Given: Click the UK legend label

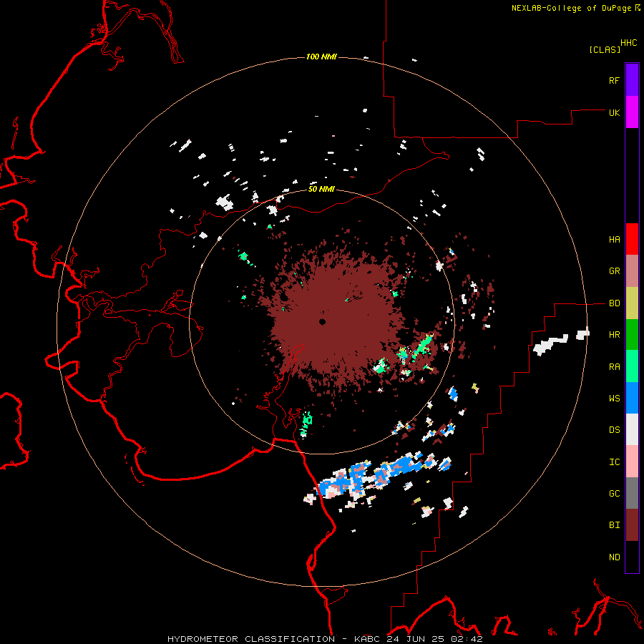Looking at the screenshot, I should click(x=614, y=112).
